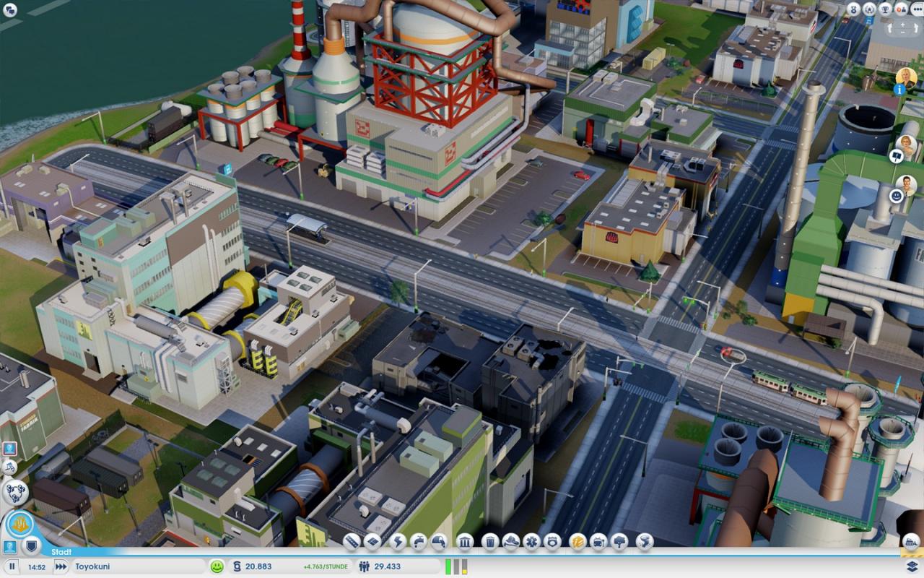Screen dimensions: 924x578
Task: Open the Zones menu icon
Action: point(372,542)
